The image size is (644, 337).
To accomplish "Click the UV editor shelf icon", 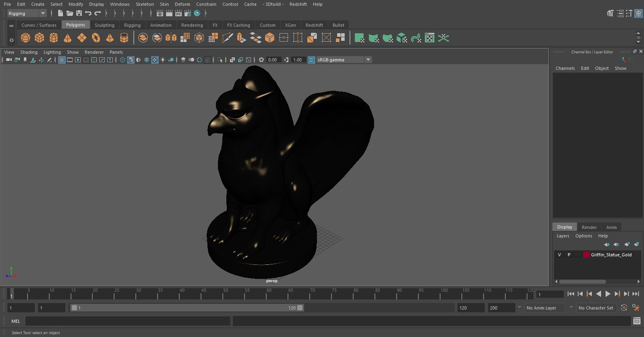I will click(429, 38).
